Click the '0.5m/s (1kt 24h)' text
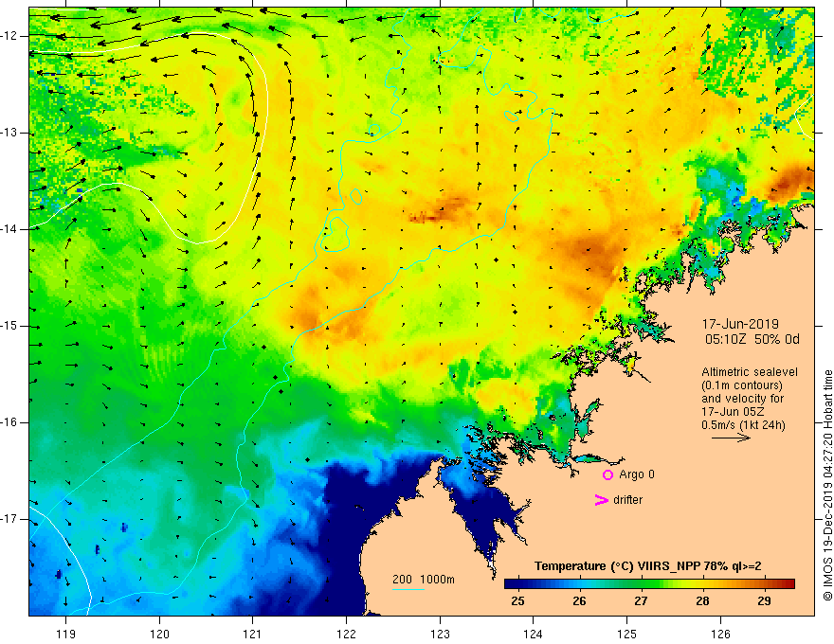The width and height of the screenshot is (834, 644). coord(743,425)
